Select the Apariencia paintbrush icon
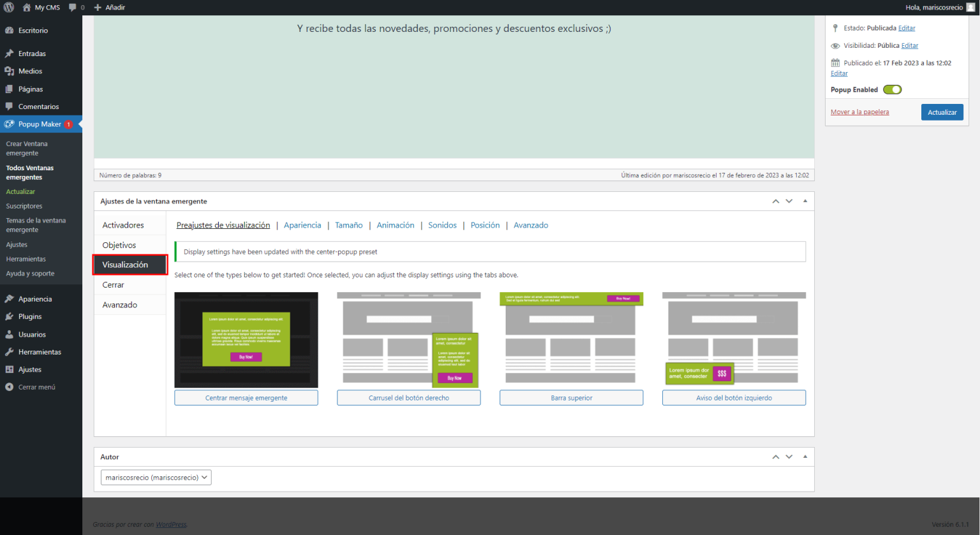The height and width of the screenshot is (535, 980). point(10,298)
